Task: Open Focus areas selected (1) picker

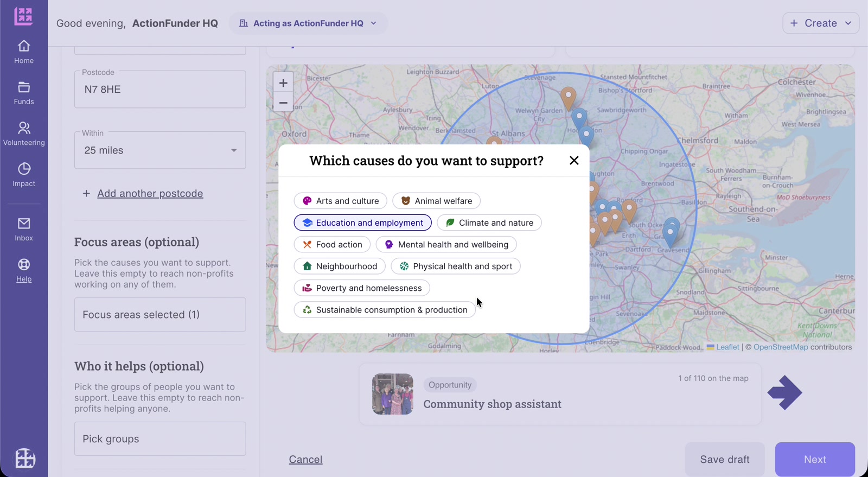Action: [160, 315]
